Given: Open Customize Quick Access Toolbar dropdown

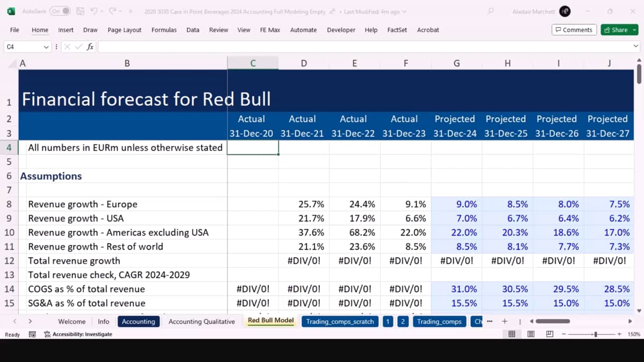Looking at the screenshot, I should (x=131, y=11).
